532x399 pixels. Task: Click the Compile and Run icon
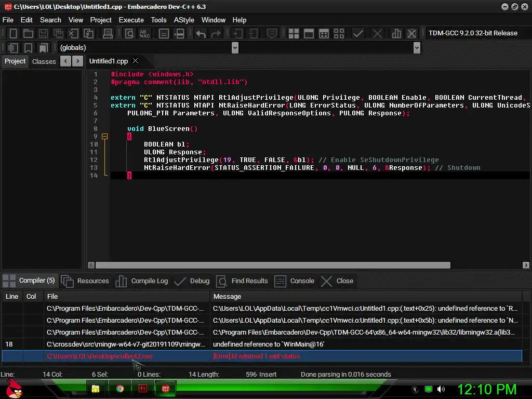point(324,34)
